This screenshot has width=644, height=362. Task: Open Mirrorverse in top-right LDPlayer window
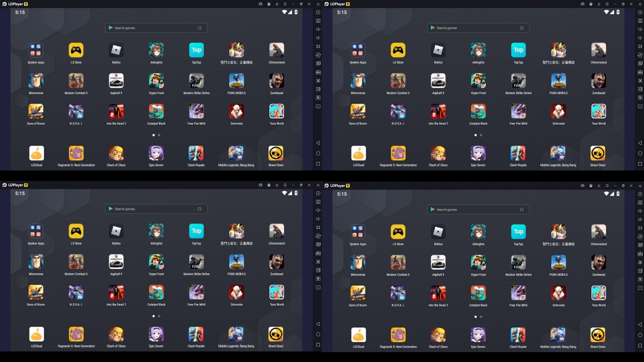coord(358,81)
